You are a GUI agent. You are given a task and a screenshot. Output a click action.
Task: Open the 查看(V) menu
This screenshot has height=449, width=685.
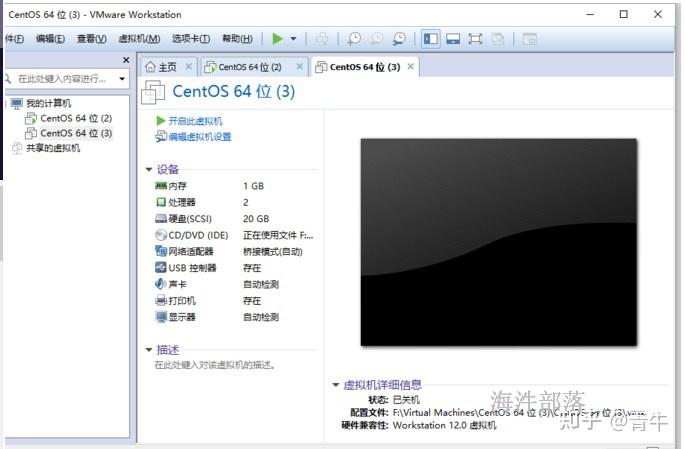click(x=92, y=39)
